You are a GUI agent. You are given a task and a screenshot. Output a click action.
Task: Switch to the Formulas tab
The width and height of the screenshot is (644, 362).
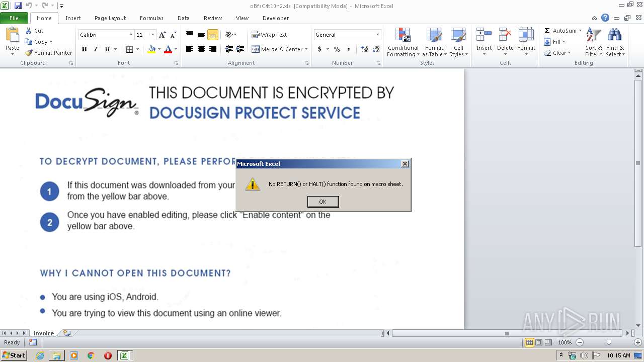[151, 18]
